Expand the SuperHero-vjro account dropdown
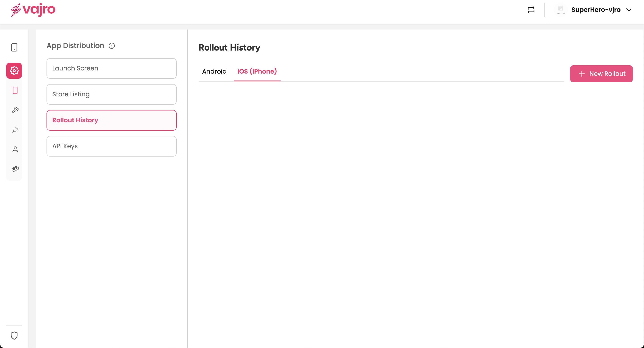Screen dimensions: 644x348 click(629, 10)
